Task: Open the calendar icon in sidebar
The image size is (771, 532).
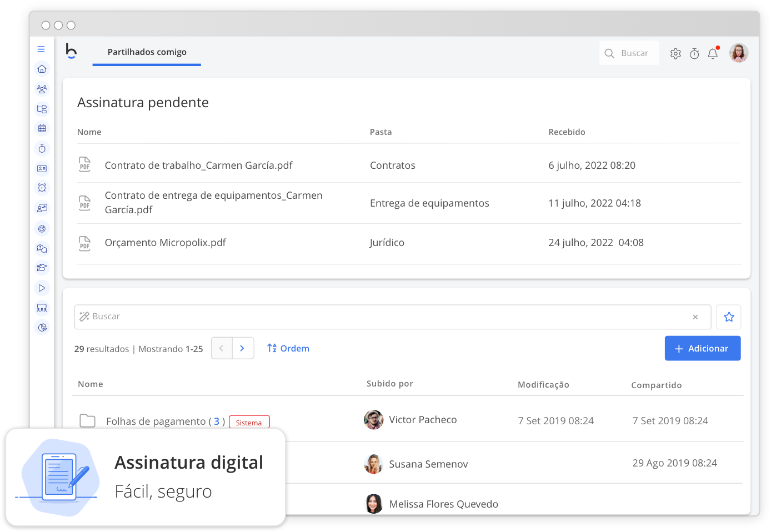Action: 42,128
